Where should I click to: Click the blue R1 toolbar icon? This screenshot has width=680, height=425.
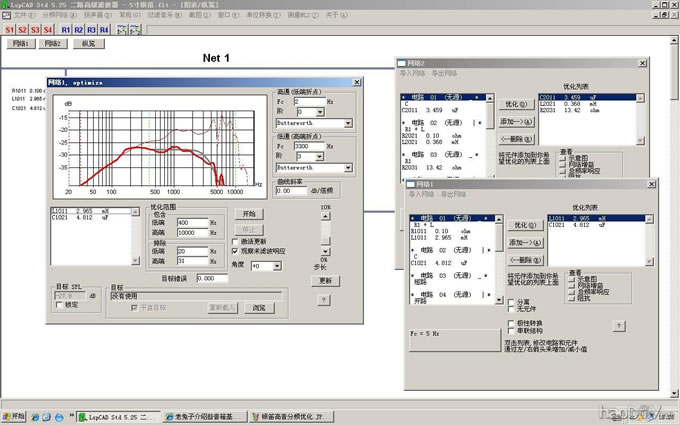[66, 30]
